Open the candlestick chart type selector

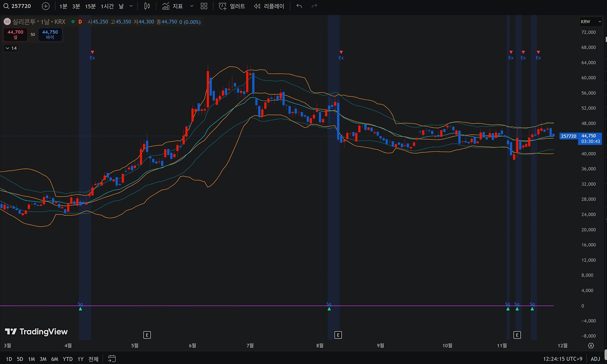(x=147, y=6)
